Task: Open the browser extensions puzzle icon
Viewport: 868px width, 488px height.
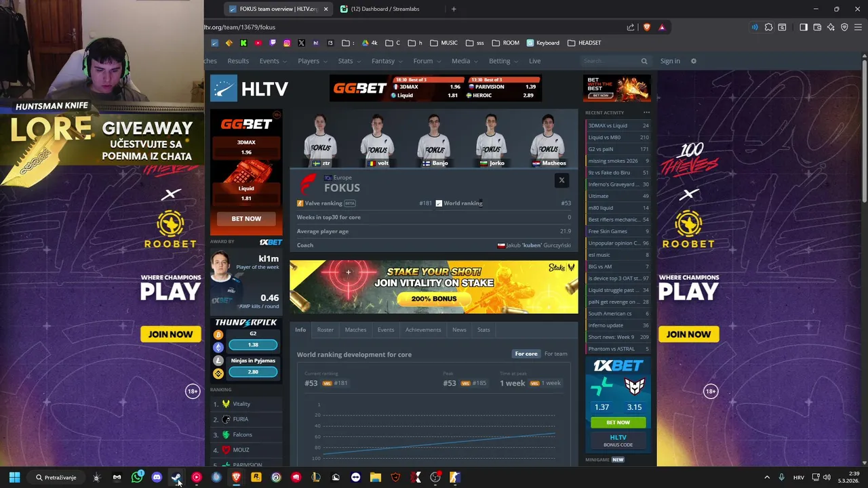Action: point(768,27)
